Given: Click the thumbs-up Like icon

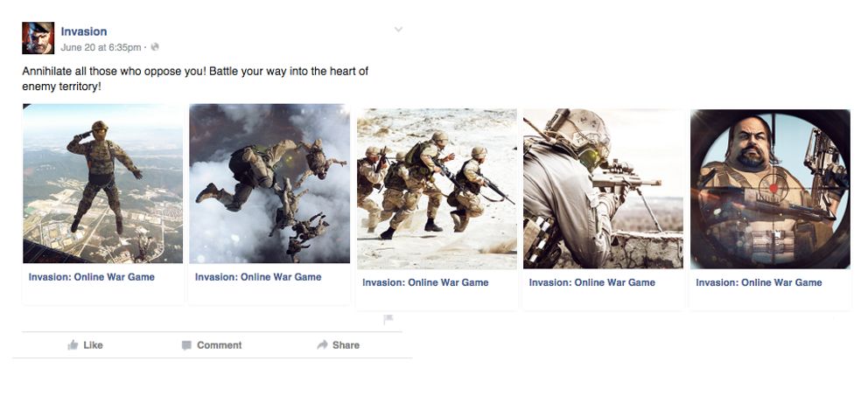Looking at the screenshot, I should point(73,345).
